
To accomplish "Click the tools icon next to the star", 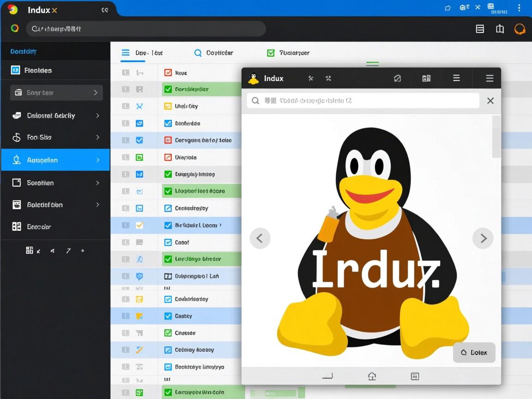I will pos(328,78).
